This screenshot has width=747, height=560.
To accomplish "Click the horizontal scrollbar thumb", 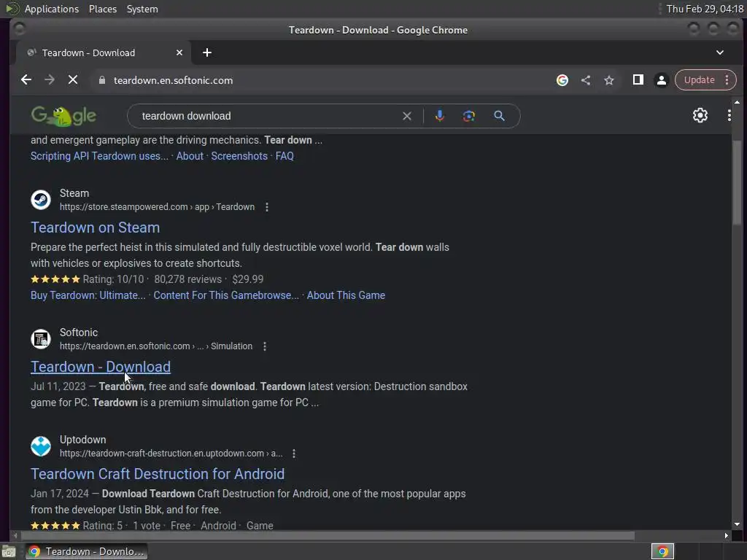I will pos(328,536).
